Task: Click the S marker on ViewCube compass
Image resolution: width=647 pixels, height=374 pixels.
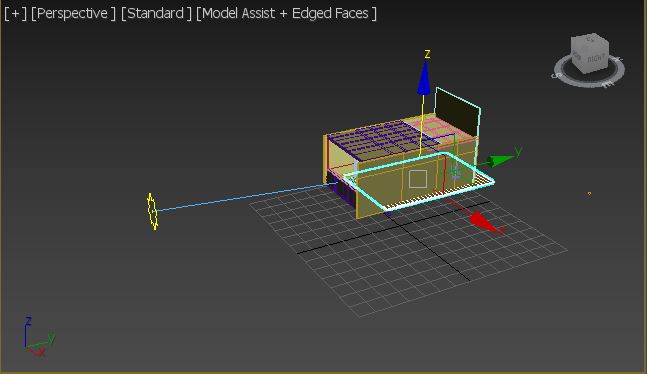Action: click(x=555, y=76)
